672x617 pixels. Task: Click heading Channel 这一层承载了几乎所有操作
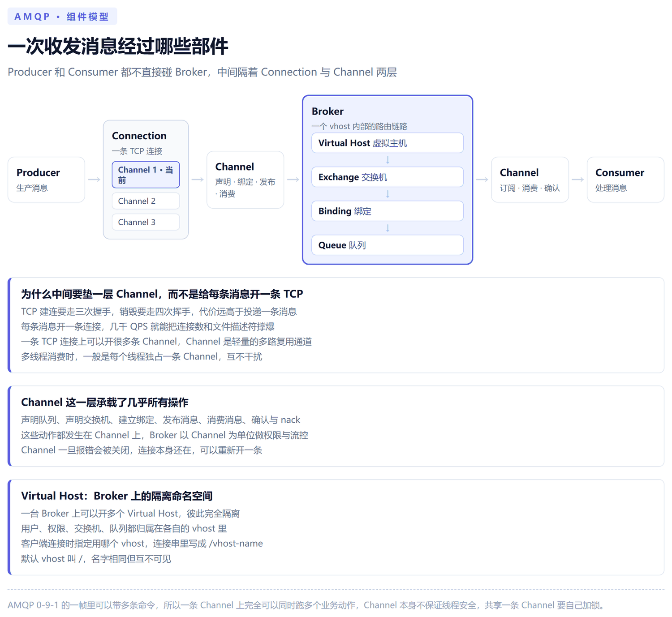[x=104, y=403]
